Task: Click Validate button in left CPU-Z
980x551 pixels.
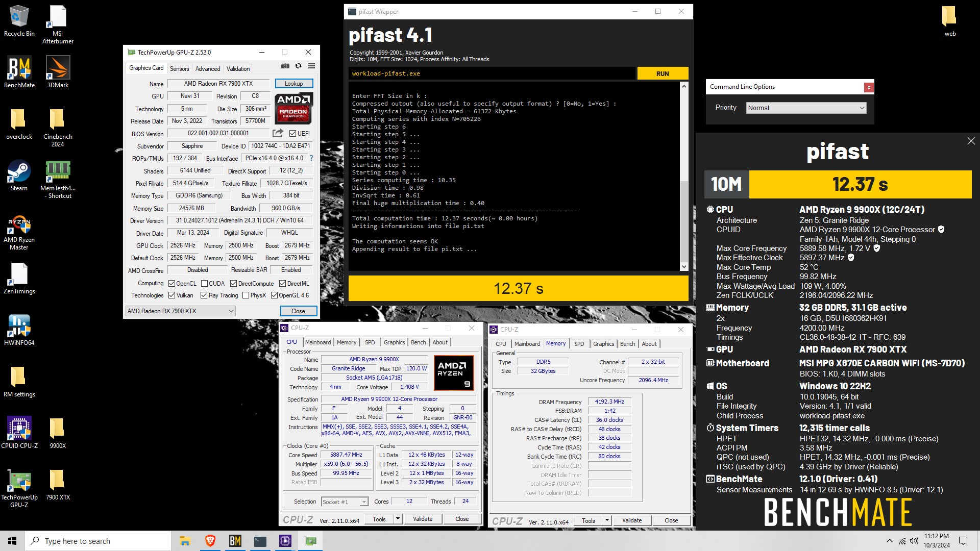Action: [423, 519]
